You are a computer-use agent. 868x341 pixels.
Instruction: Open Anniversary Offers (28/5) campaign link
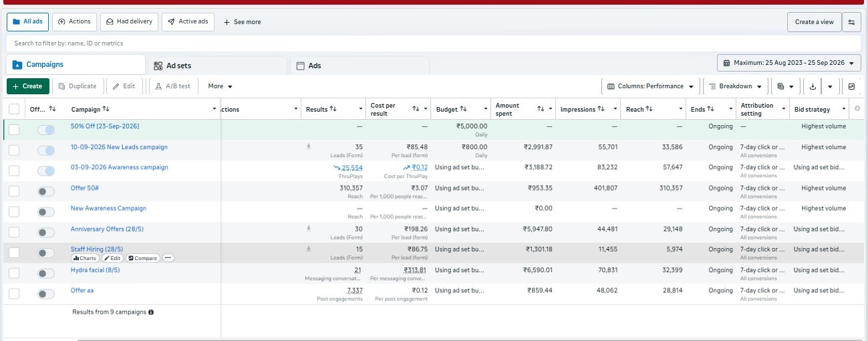tap(107, 229)
